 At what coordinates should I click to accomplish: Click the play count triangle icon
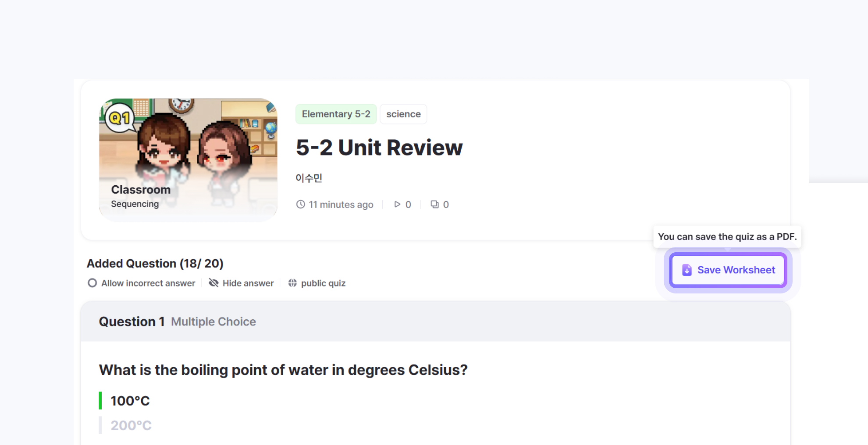click(397, 205)
